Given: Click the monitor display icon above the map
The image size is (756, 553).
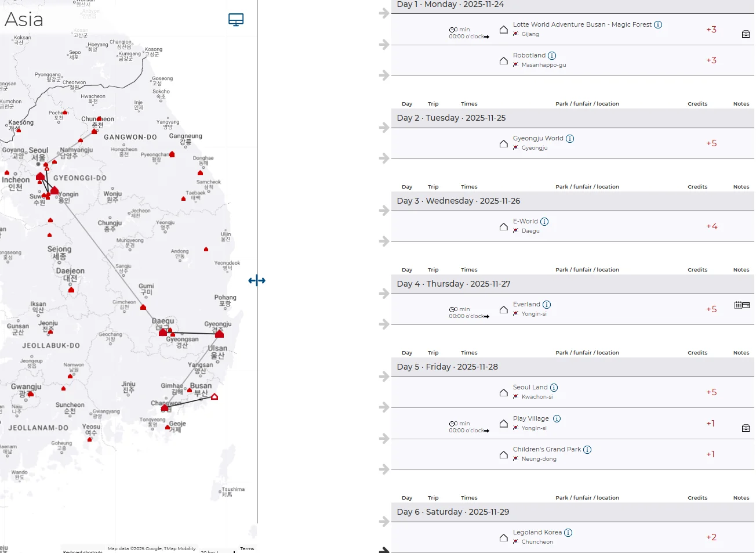Looking at the screenshot, I should tap(236, 20).
